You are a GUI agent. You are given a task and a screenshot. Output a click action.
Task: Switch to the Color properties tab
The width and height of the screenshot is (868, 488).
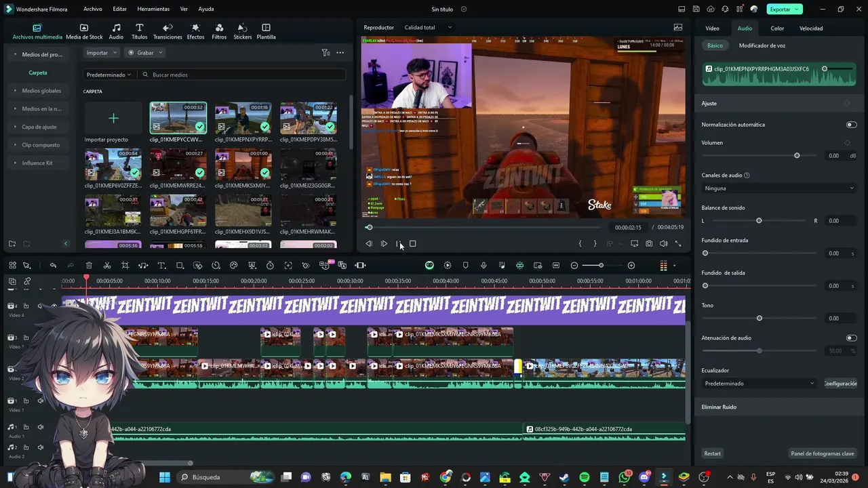pyautogui.click(x=777, y=28)
